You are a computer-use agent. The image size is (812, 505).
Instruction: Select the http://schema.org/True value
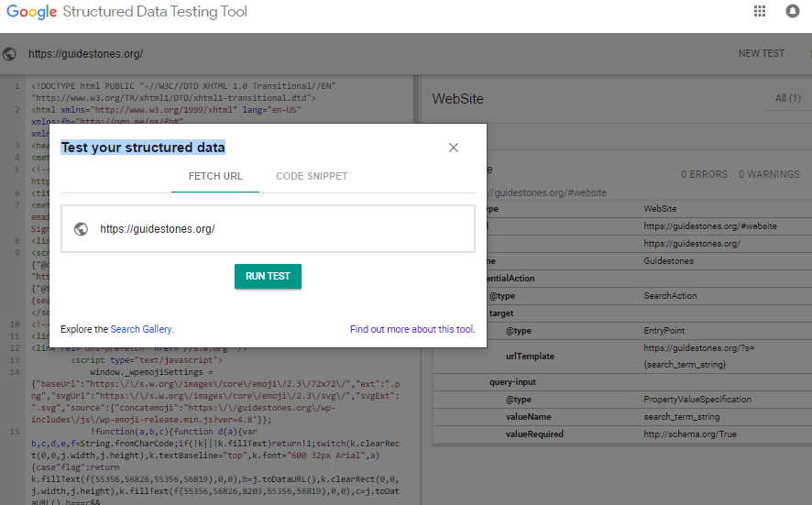coord(690,434)
